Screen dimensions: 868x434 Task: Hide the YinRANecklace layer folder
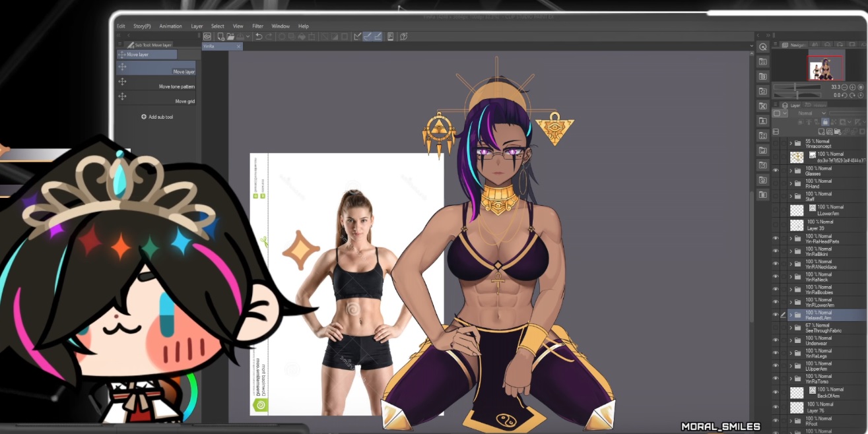[x=776, y=264]
